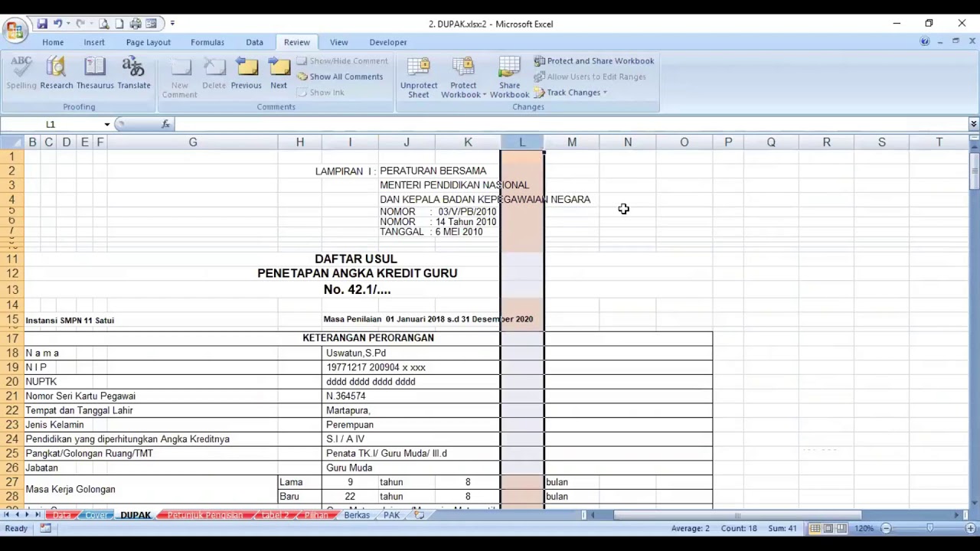Click the Insert Function fx icon
The height and width of the screenshot is (551, 980).
166,124
